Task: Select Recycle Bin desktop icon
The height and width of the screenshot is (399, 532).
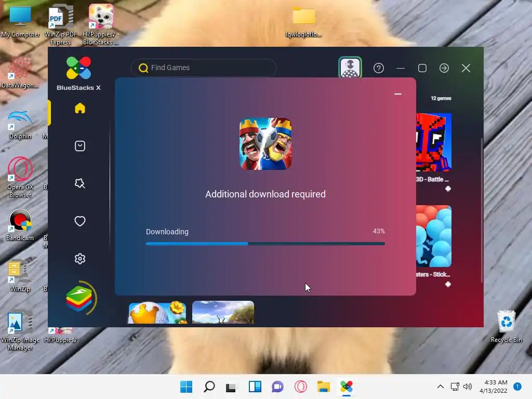Action: [x=506, y=326]
